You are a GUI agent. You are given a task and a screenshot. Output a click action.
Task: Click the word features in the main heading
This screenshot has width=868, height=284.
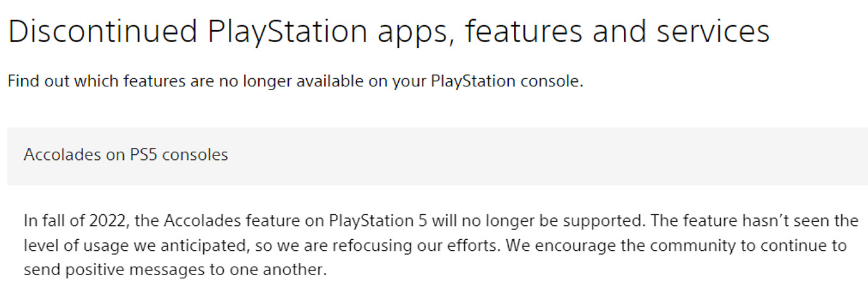pos(523,31)
